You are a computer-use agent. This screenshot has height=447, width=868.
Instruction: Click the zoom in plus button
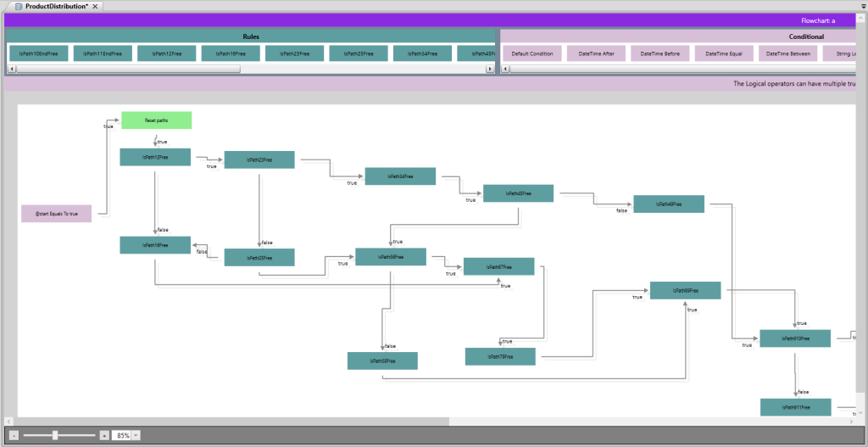[104, 435]
